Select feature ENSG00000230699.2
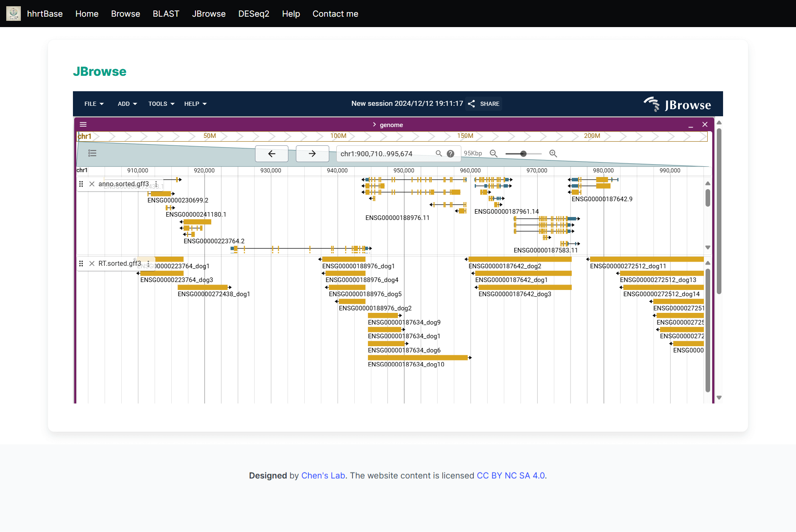 click(178, 200)
